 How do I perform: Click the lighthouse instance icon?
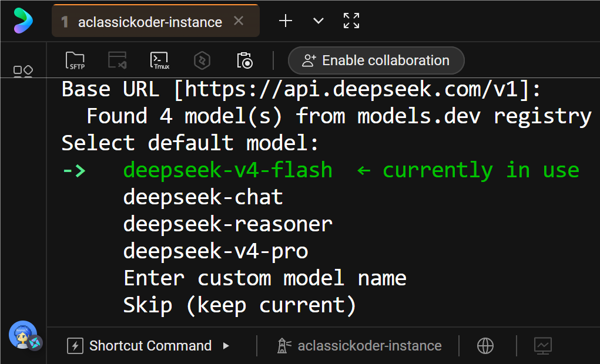point(284,346)
